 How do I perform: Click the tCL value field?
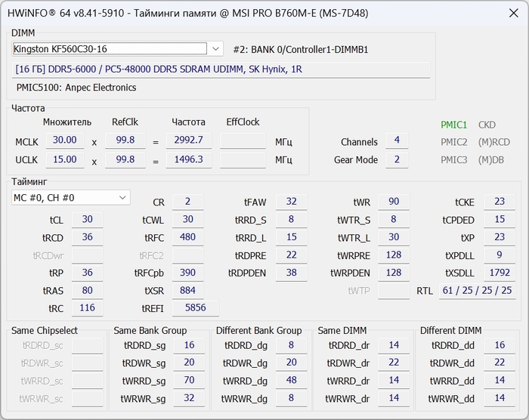pyautogui.click(x=88, y=220)
